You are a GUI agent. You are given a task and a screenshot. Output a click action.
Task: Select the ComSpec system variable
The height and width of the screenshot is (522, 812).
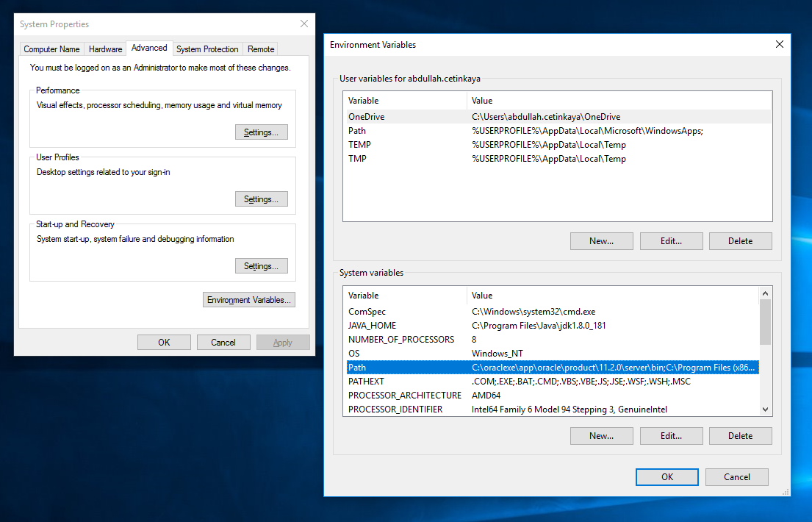[441, 311]
